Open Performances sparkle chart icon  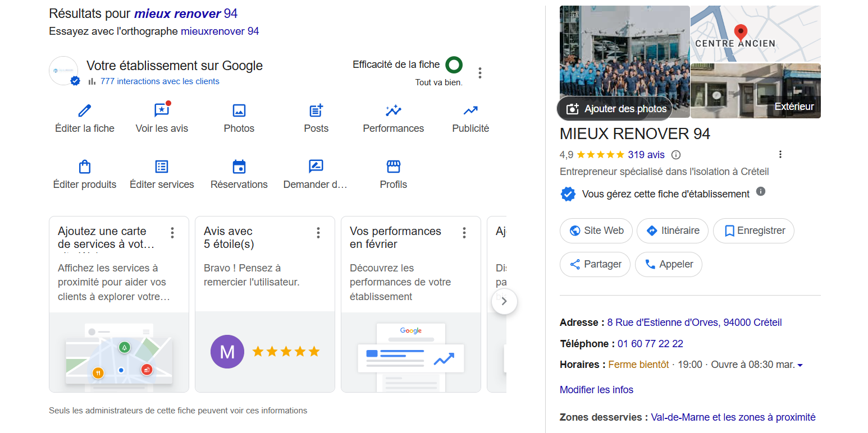pyautogui.click(x=393, y=110)
